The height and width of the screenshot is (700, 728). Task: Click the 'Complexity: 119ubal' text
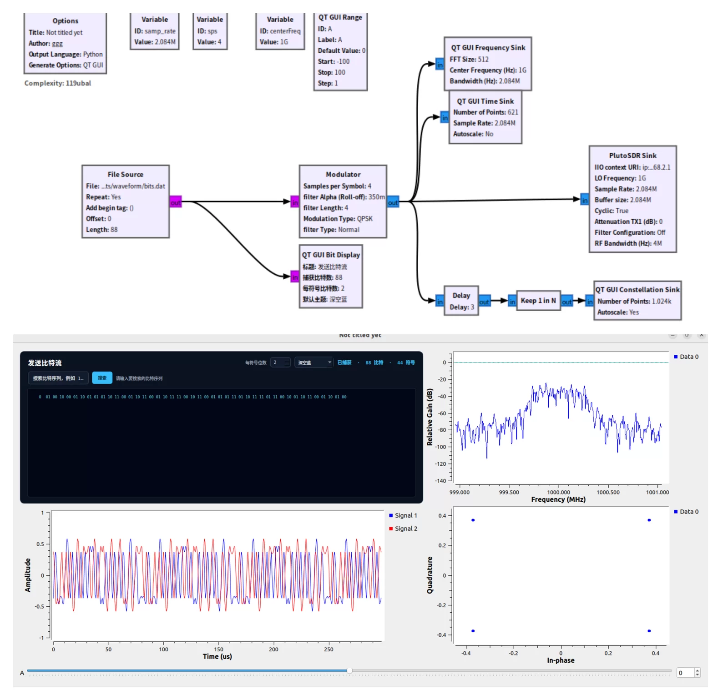pos(58,83)
